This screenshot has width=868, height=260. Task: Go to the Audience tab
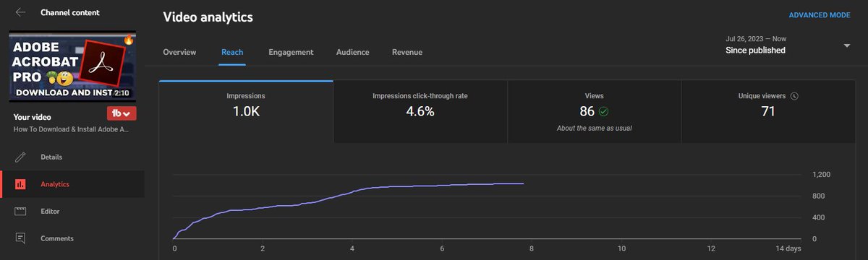352,52
